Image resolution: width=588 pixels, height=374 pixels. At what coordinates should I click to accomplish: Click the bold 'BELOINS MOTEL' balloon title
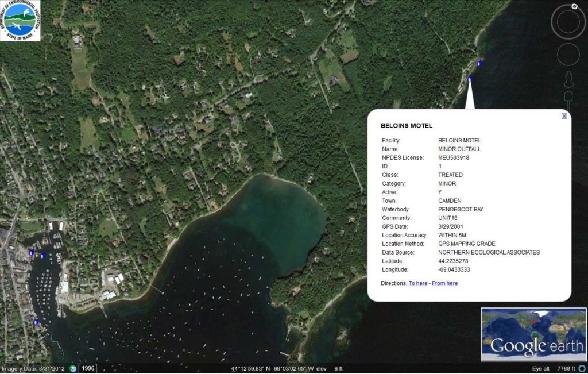pyautogui.click(x=407, y=126)
